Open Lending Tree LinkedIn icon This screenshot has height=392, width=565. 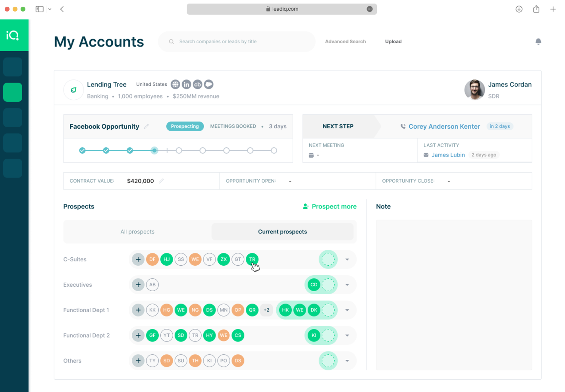coord(186,84)
